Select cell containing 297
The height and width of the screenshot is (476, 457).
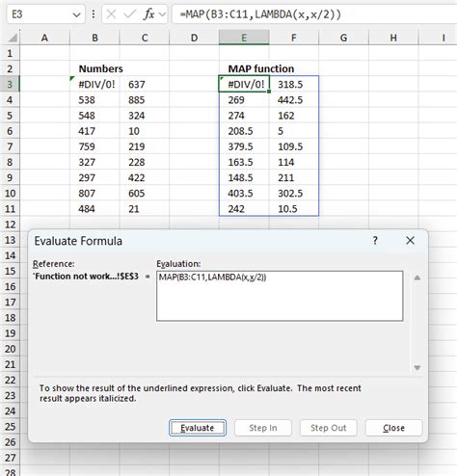click(x=94, y=177)
